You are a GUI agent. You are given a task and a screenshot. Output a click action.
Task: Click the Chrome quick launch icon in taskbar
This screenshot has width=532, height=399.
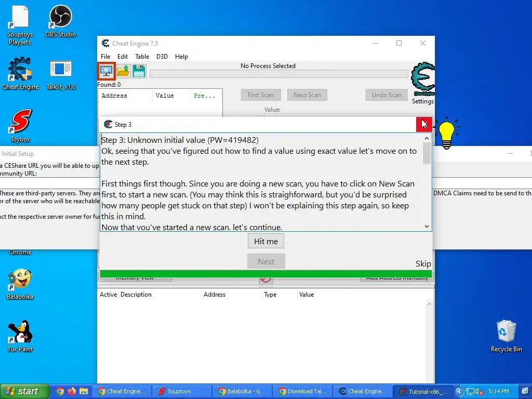[x=60, y=391]
